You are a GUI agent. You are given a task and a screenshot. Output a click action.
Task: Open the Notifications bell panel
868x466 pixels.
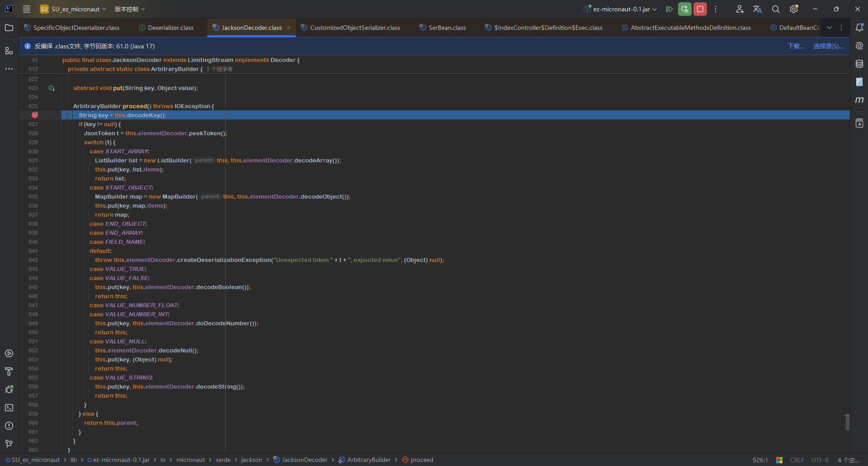pyautogui.click(x=859, y=28)
